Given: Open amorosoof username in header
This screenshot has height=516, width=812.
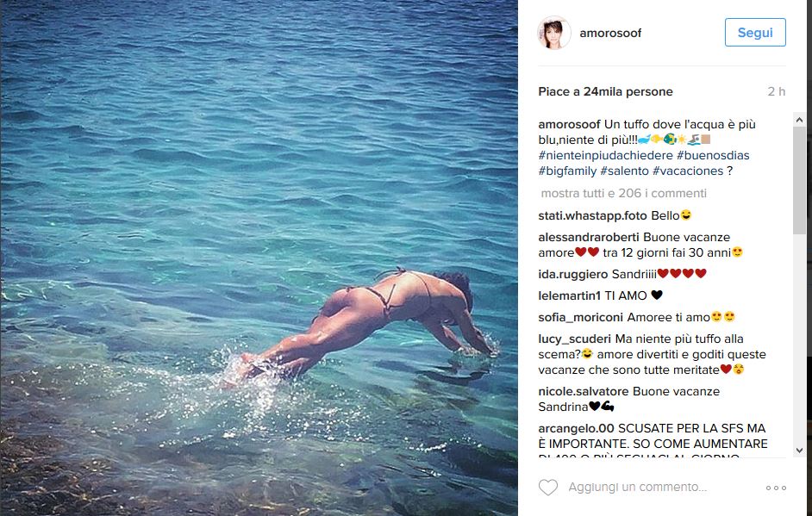Looking at the screenshot, I should [x=610, y=33].
